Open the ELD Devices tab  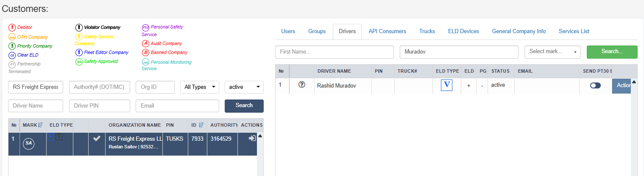pyautogui.click(x=463, y=31)
